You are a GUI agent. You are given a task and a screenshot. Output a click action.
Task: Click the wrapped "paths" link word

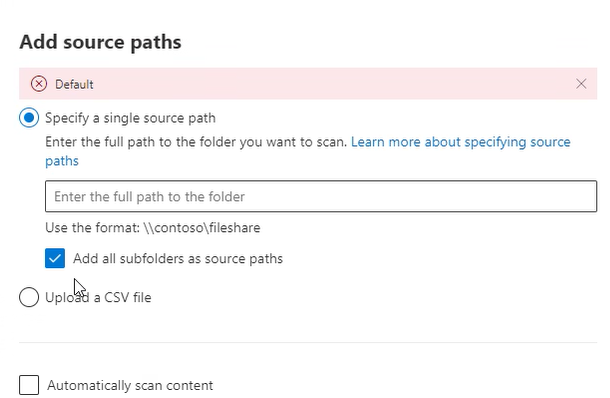tap(62, 161)
